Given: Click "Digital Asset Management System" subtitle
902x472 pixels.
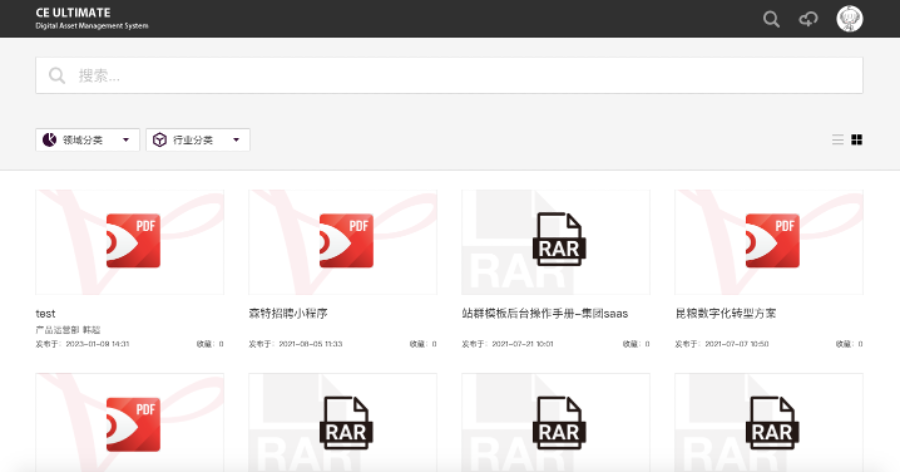Looking at the screenshot, I should coord(92,26).
